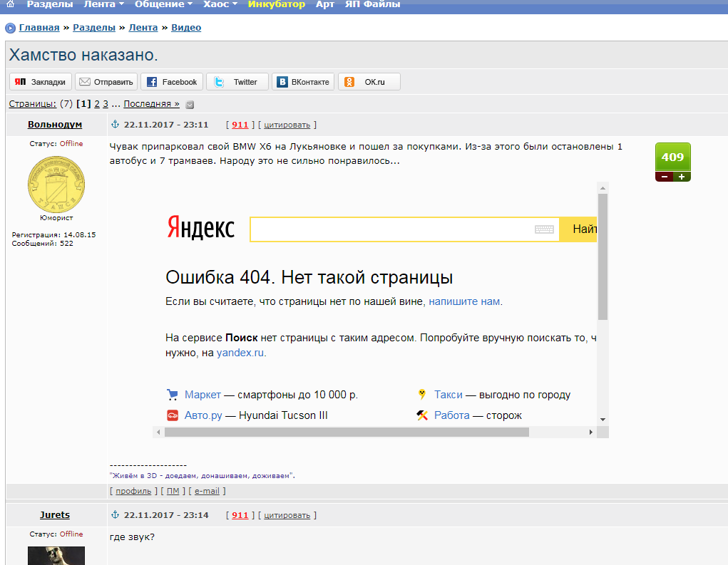Open the Арт section
Viewport: 728px width, 565px height.
[x=325, y=4]
